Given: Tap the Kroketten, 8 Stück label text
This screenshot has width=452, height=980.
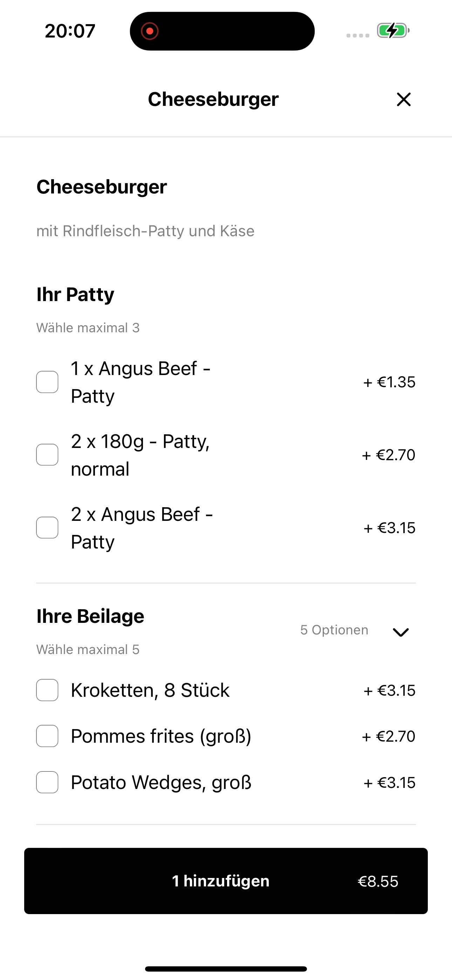Looking at the screenshot, I should (150, 690).
